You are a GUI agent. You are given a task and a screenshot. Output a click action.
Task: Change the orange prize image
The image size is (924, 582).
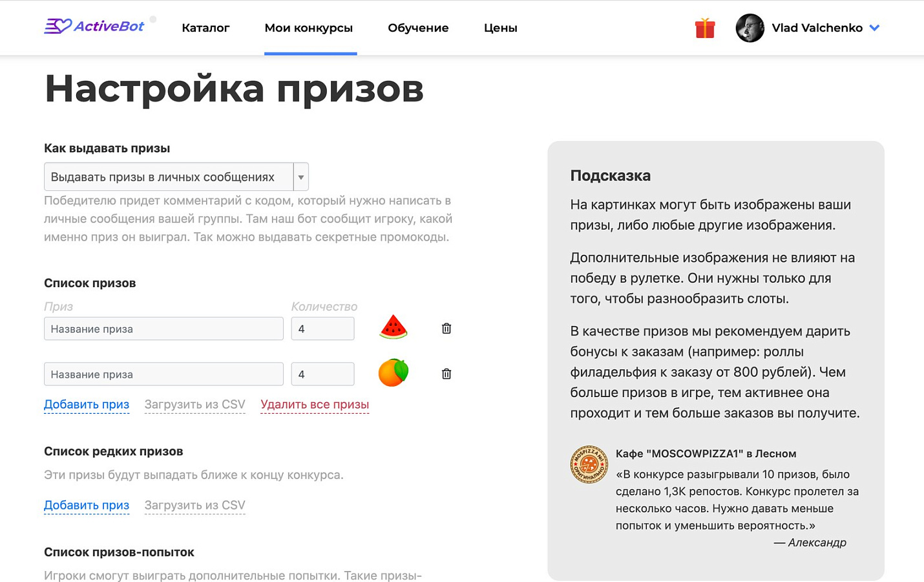tap(394, 373)
